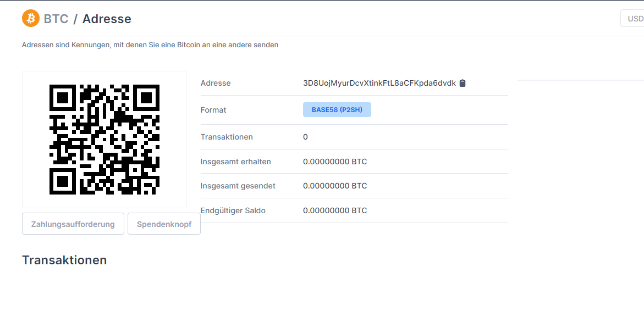Click the Format row label
This screenshot has width=644, height=311.
tap(213, 110)
